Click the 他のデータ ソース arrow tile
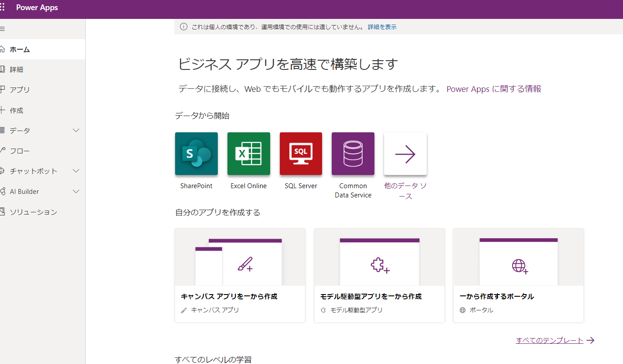Screen dimensions: 623x364 click(x=405, y=153)
